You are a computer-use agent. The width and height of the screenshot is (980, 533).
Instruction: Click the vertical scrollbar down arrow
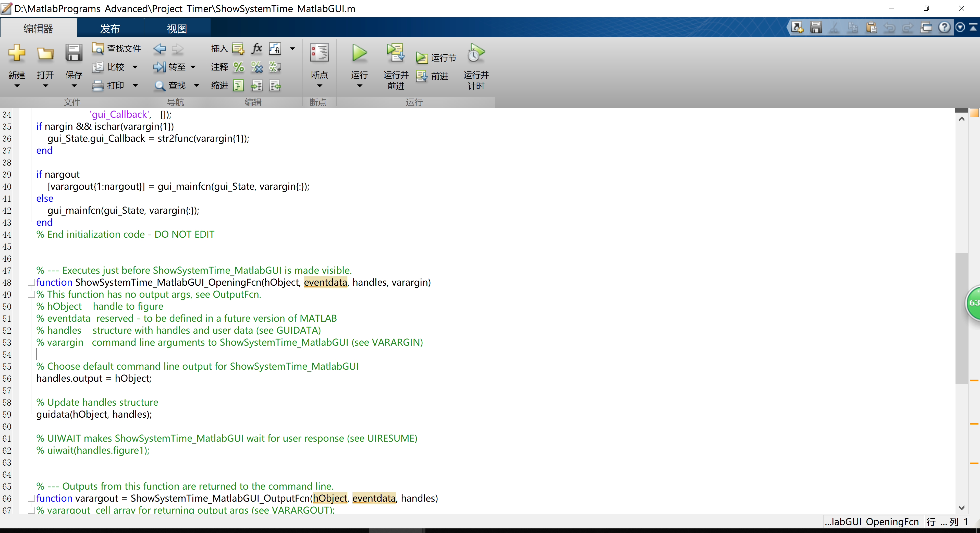coord(961,507)
